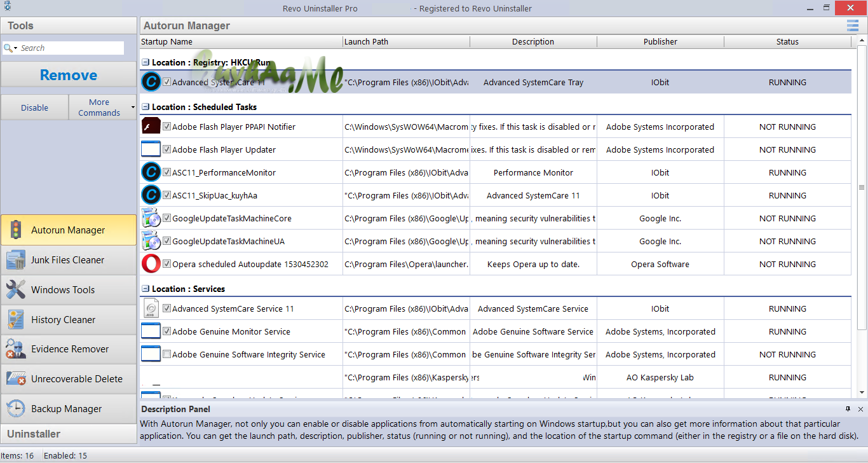
Task: Click the scrollbar up arrow
Action: [862, 41]
